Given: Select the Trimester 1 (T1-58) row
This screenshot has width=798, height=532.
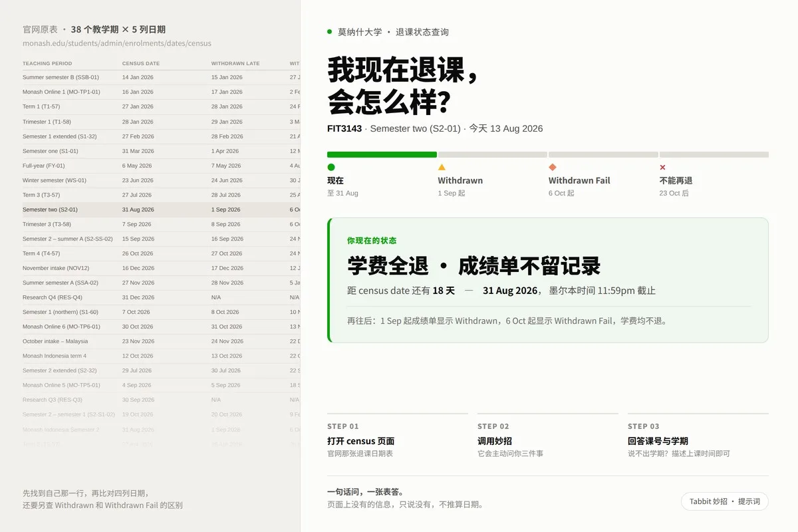Looking at the screenshot, I should (162, 122).
